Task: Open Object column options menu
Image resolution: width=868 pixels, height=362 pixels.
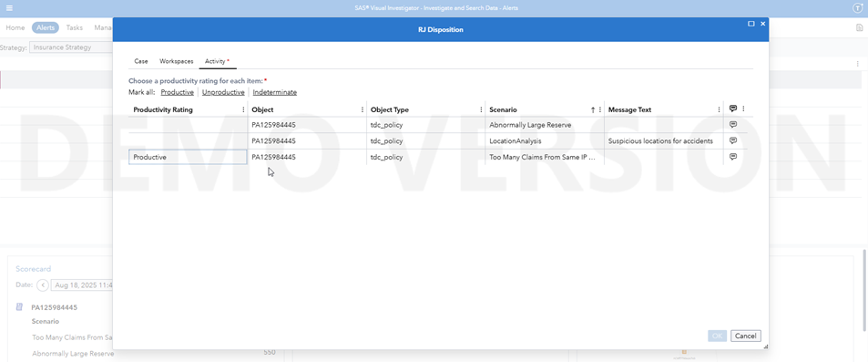Action: coord(363,109)
